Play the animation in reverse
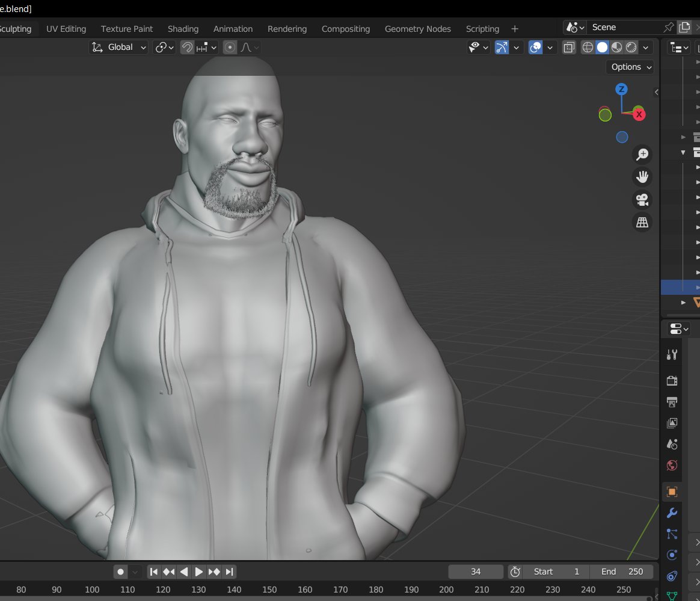The width and height of the screenshot is (700, 601). coord(184,572)
